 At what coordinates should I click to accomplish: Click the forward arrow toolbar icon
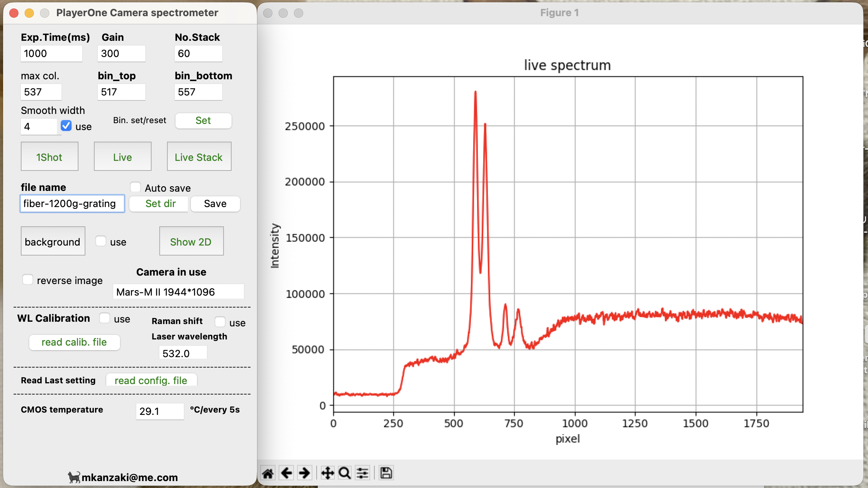point(304,473)
